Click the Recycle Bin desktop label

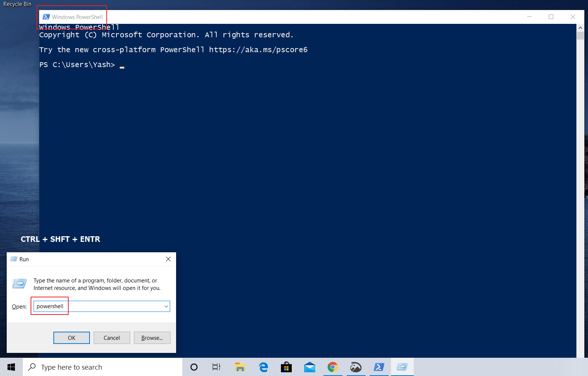[18, 4]
